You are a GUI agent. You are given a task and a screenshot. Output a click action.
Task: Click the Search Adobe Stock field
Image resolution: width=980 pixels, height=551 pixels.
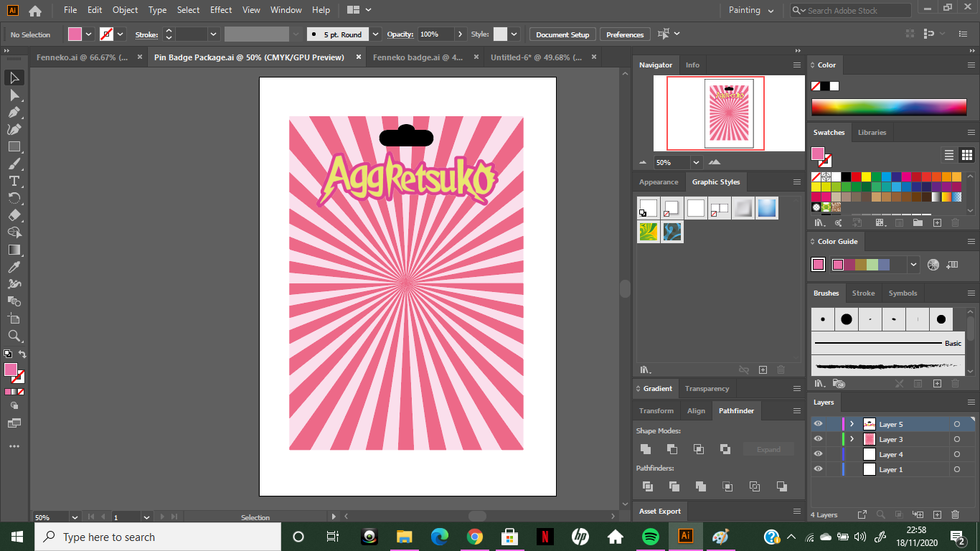pos(851,11)
